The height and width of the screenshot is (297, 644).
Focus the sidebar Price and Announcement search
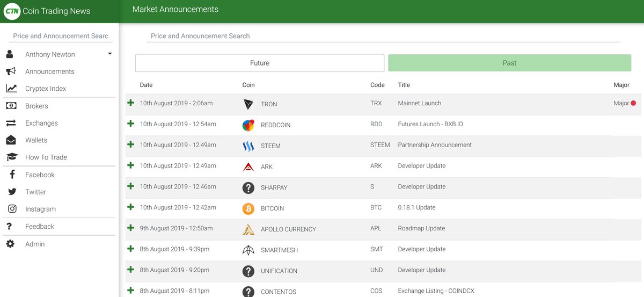(61, 36)
